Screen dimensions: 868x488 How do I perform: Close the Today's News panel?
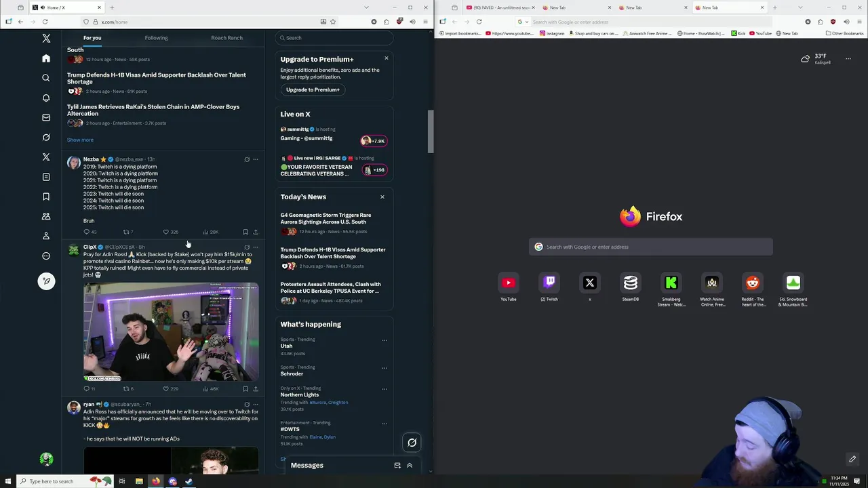click(382, 197)
